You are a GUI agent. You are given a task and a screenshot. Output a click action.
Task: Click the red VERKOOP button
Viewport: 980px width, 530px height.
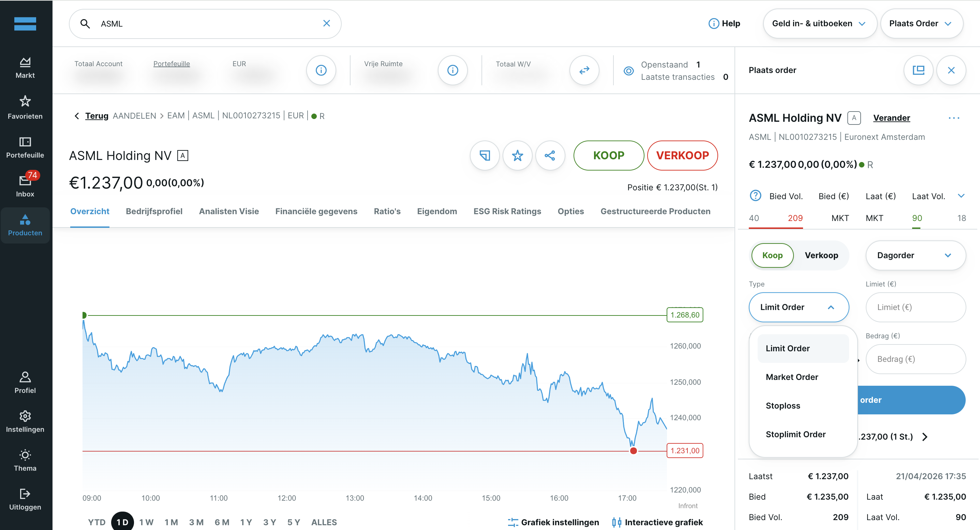coord(683,155)
